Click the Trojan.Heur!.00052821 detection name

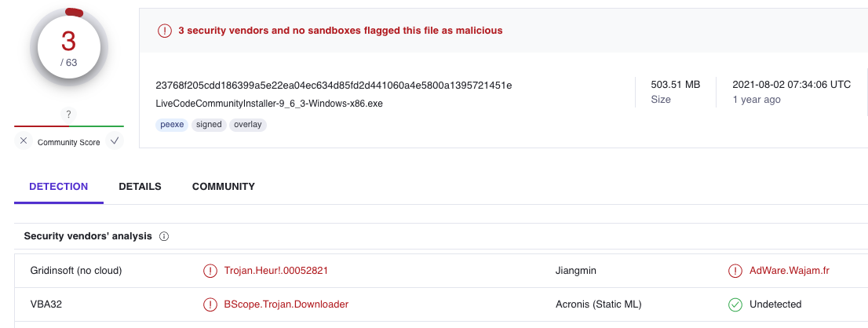275,271
